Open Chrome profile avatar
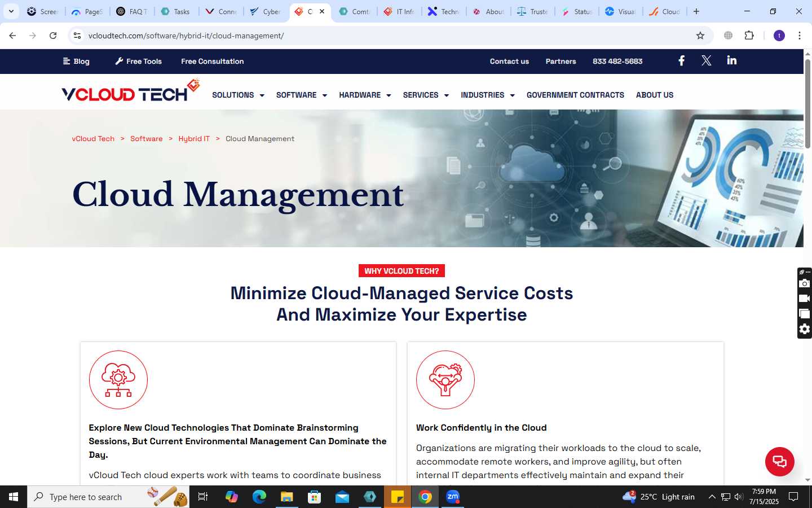812x508 pixels. point(779,36)
